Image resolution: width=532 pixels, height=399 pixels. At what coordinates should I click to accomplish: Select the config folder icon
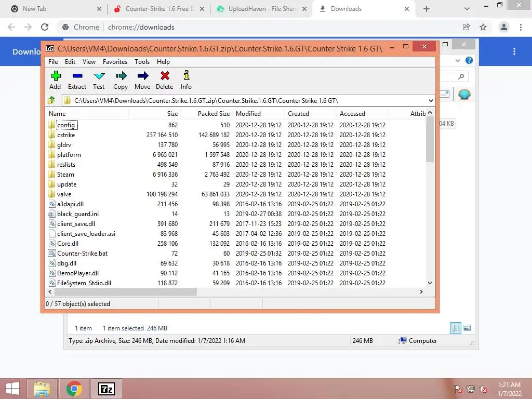pyautogui.click(x=51, y=125)
